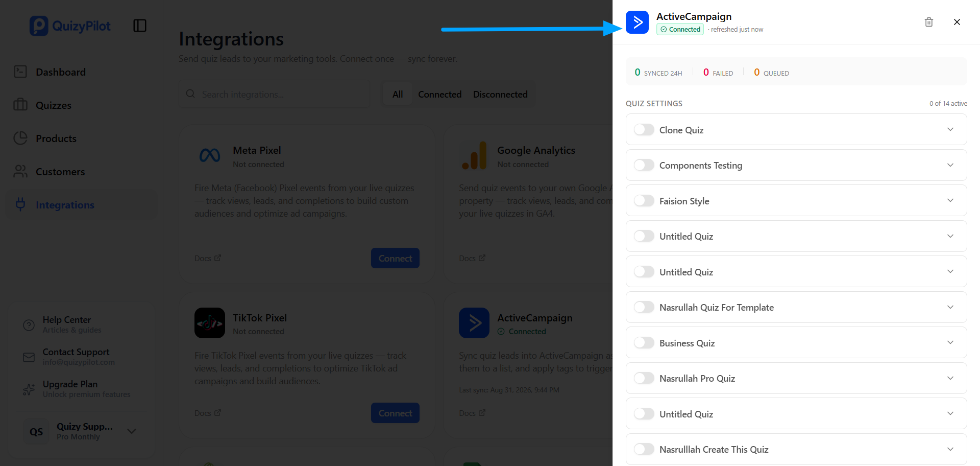Screen dimensions: 980x466
Task: Toggle on Components Testing quiz
Action: 644,165
